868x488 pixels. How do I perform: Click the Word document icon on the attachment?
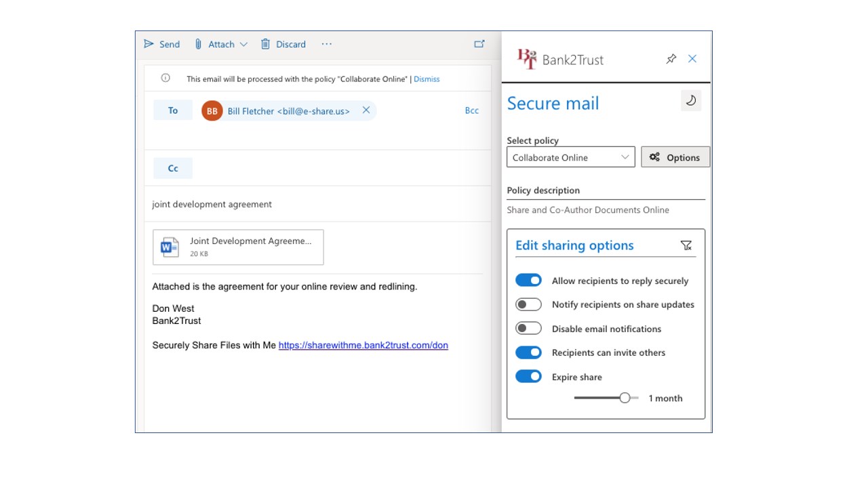tap(169, 247)
